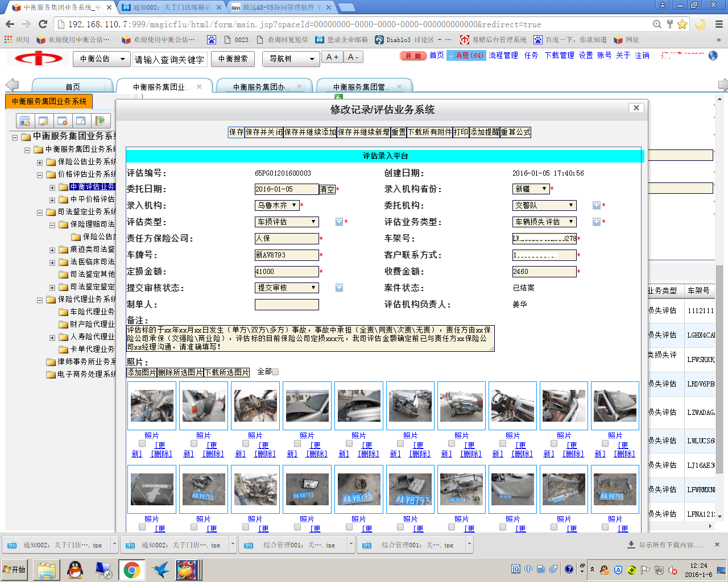Reload the page with refresh icon
728x582 pixels.
(x=43, y=24)
